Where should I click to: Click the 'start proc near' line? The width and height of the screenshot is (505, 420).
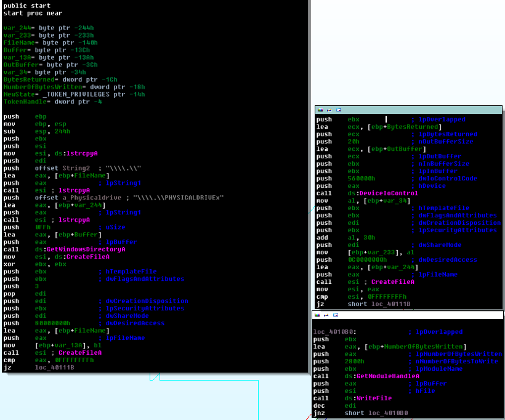click(x=33, y=13)
